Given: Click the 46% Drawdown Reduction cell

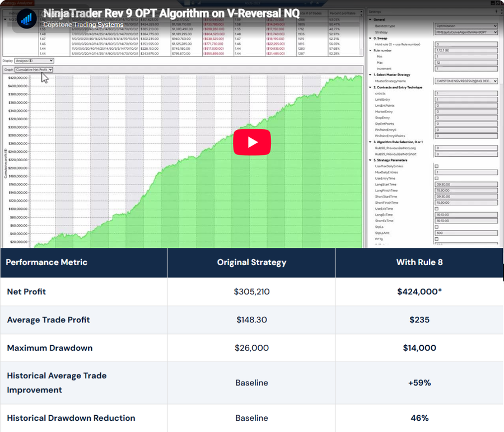Looking at the screenshot, I should (419, 418).
